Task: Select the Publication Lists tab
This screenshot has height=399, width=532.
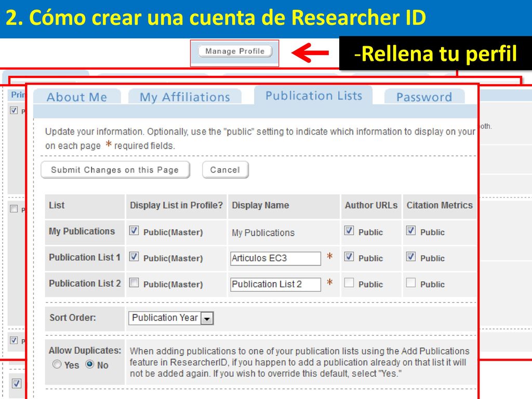Action: tap(313, 96)
